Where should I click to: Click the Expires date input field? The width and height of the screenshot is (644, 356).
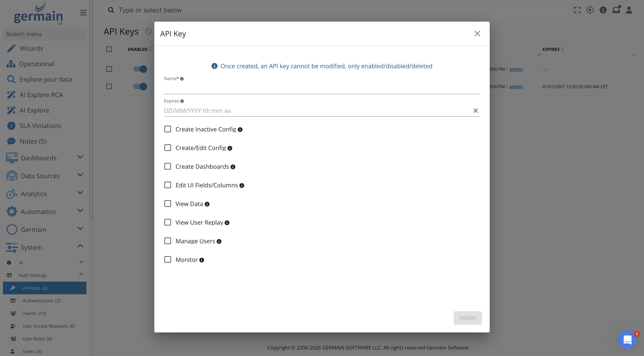point(318,111)
